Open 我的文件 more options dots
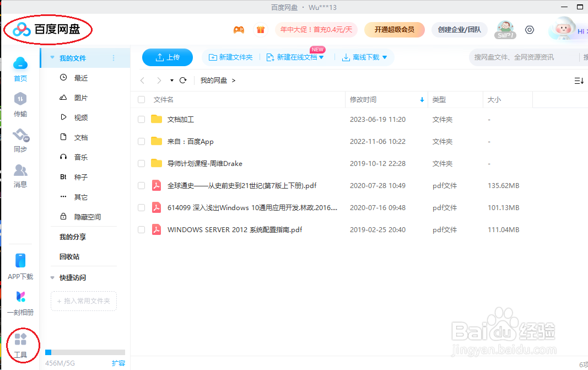Image resolution: width=588 pixels, height=370 pixels. click(x=114, y=58)
